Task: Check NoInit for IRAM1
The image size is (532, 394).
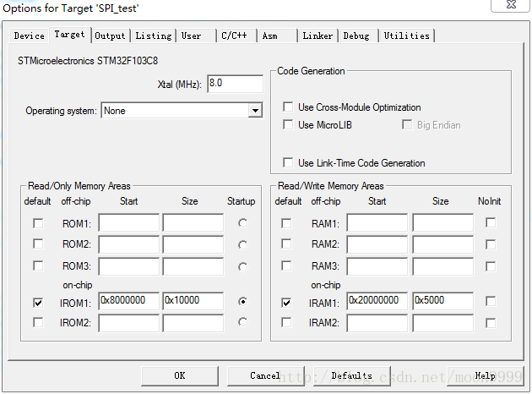Action: 491,302
